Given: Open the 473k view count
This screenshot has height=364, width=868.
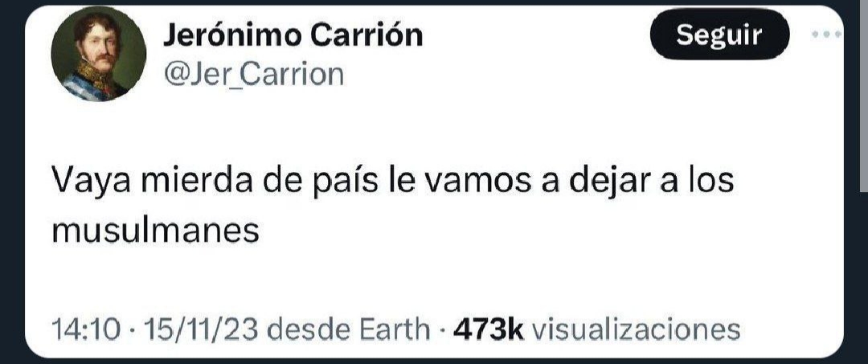Looking at the screenshot, I should tap(489, 329).
